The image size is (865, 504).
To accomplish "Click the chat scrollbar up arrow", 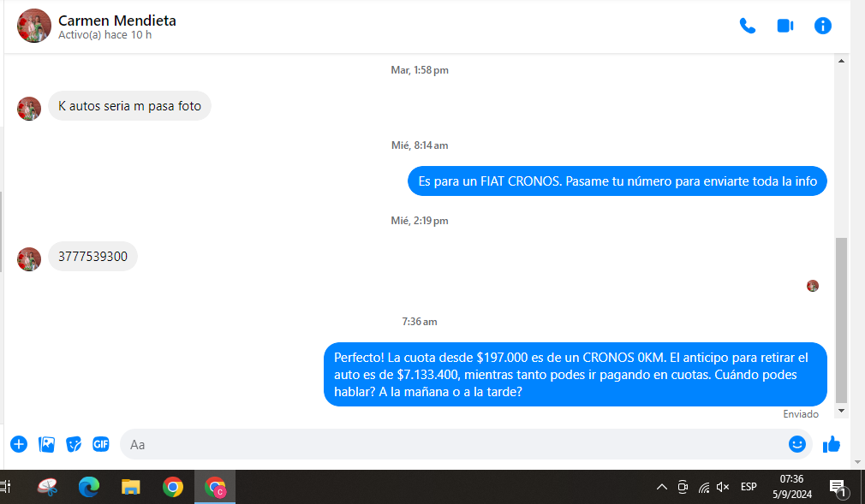I will (x=841, y=61).
